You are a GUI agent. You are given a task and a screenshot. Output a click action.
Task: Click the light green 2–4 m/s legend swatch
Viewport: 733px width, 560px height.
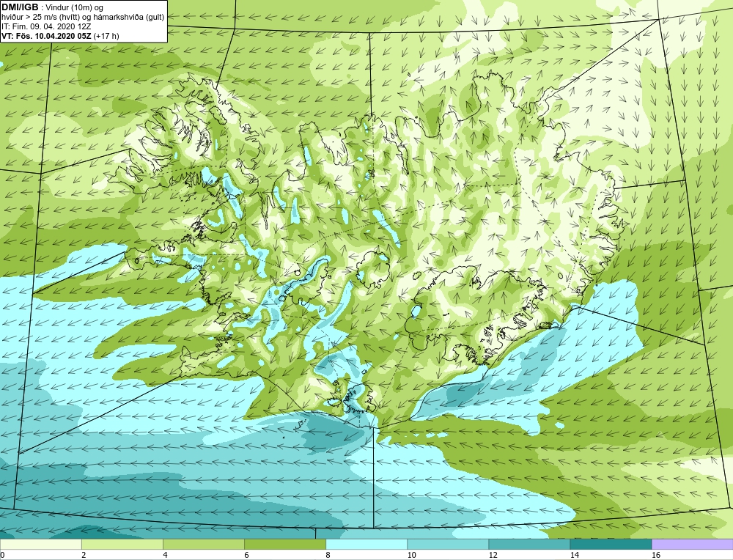point(122,544)
